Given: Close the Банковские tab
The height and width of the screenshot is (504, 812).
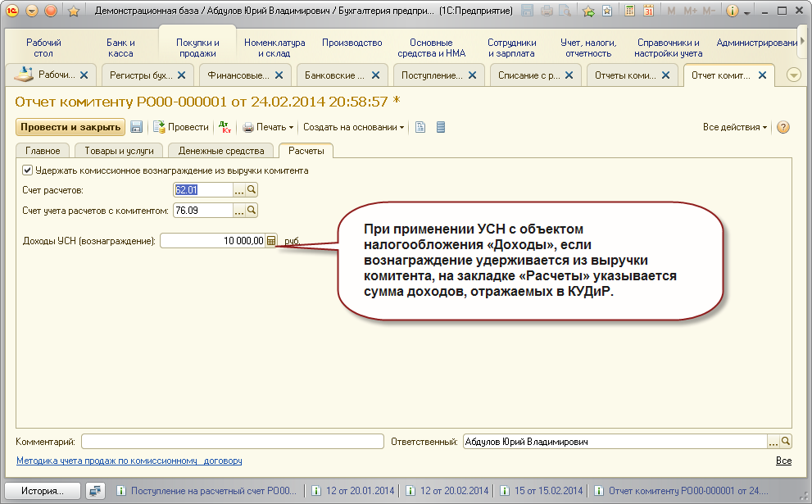Looking at the screenshot, I should [375, 75].
